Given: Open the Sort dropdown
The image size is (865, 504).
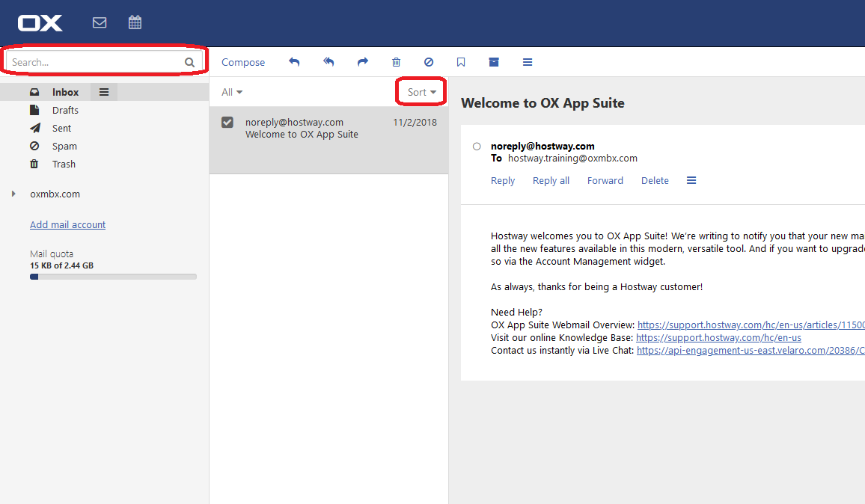Looking at the screenshot, I should tap(421, 92).
